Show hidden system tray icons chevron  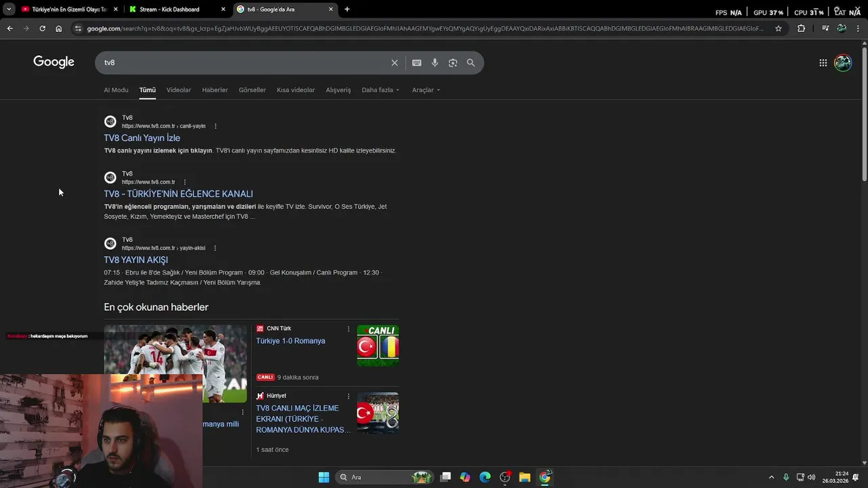coord(771,477)
